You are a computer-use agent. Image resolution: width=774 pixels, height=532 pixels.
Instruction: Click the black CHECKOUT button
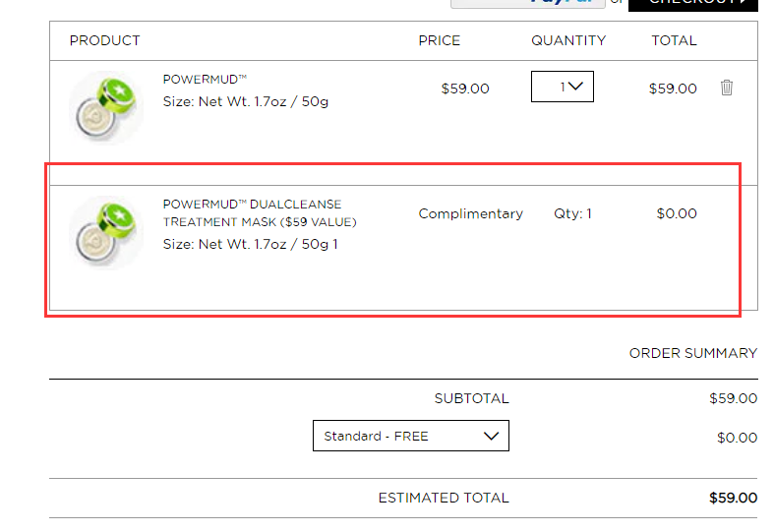692,5
